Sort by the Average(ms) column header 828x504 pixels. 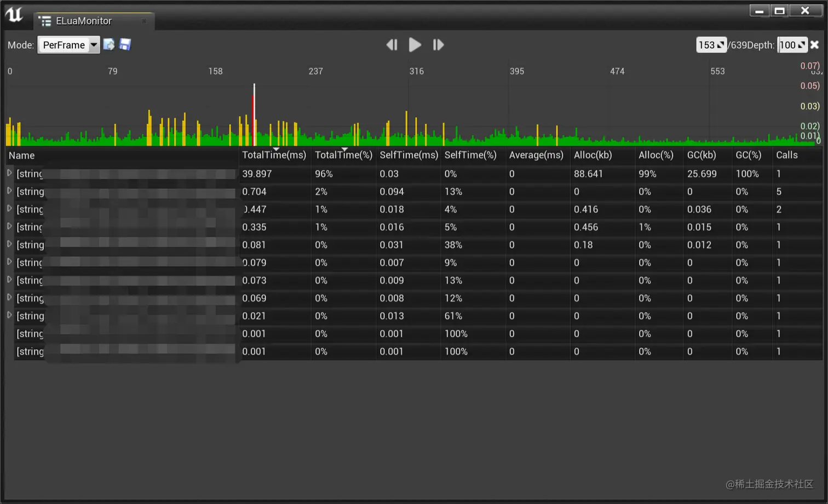537,155
